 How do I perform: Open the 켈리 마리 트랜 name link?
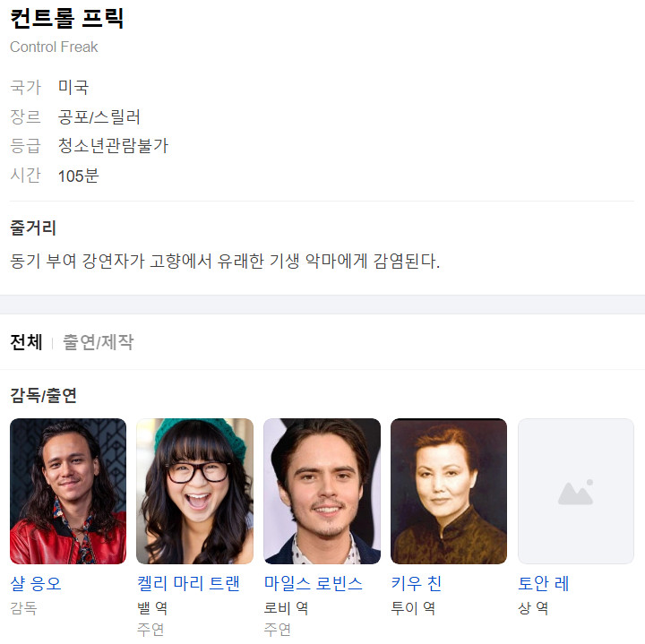[x=188, y=584]
